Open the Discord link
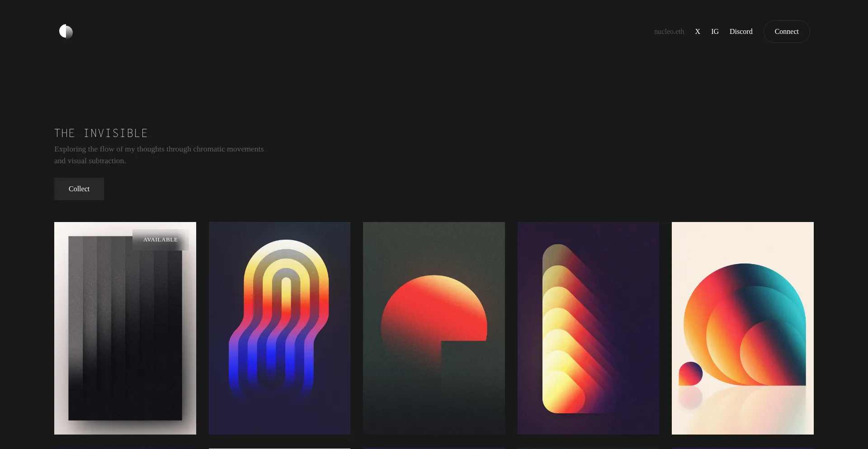Image resolution: width=868 pixels, height=449 pixels. [x=741, y=31]
